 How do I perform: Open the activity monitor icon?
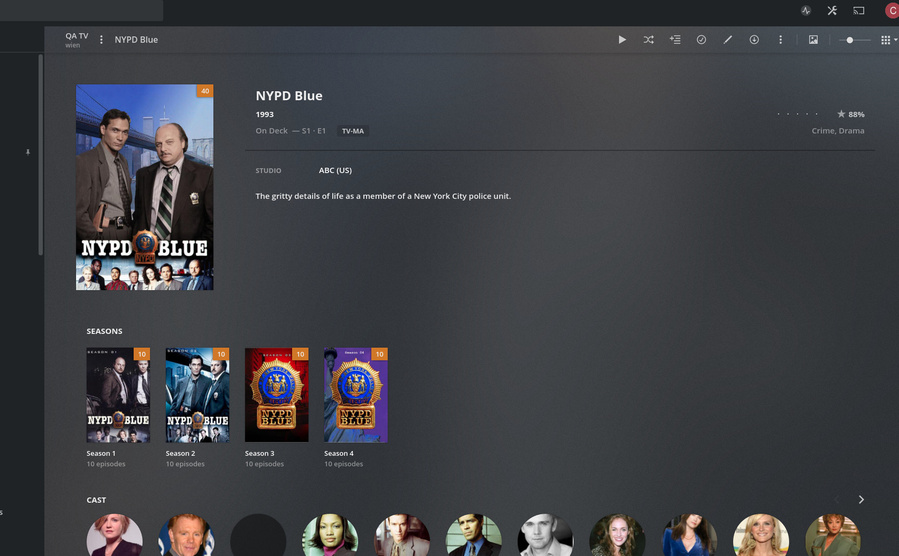coord(806,10)
